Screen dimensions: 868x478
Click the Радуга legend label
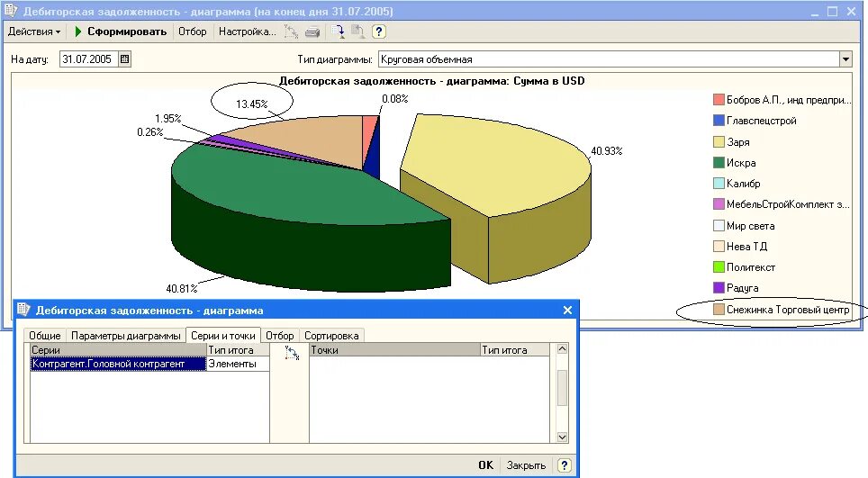click(x=742, y=288)
